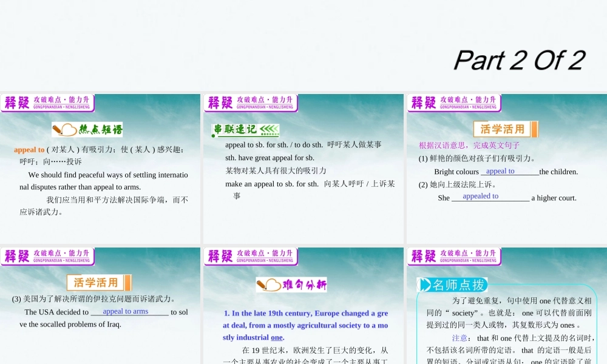
Task: Click the 活学活用 badge above 根据汉语意思
Action: pyautogui.click(x=505, y=129)
